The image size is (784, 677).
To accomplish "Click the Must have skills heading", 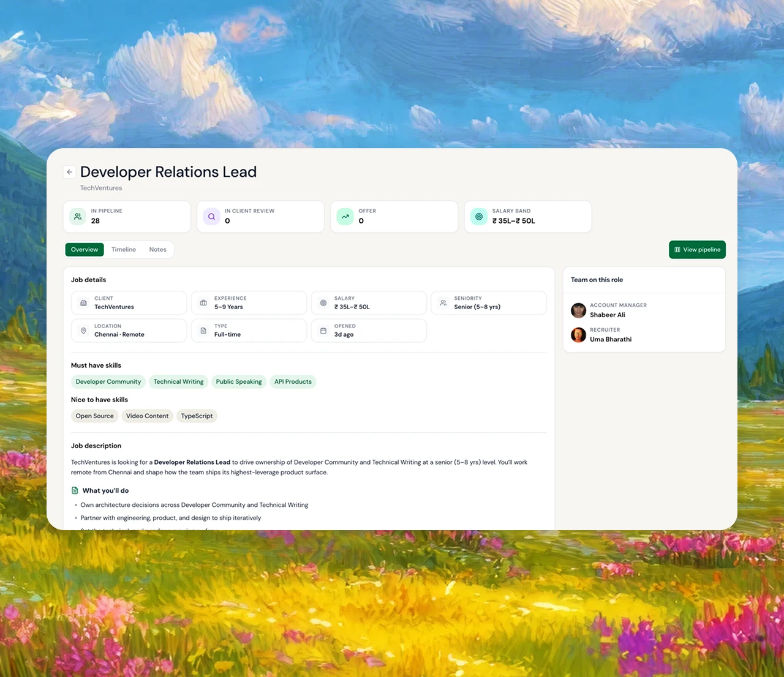I will click(96, 365).
